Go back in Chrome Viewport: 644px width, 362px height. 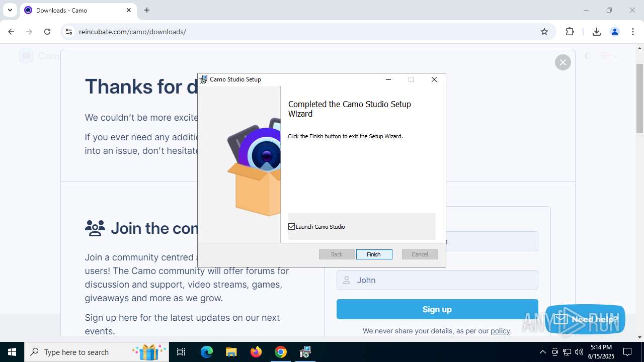click(x=11, y=32)
